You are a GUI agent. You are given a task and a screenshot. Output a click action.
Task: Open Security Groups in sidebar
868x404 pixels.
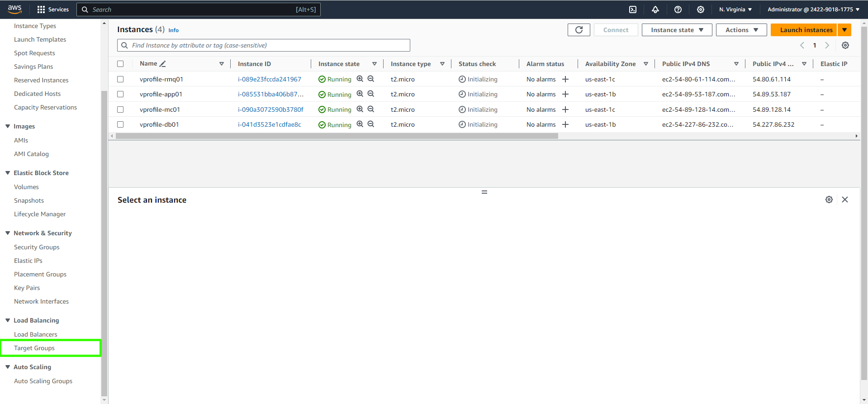[37, 247]
